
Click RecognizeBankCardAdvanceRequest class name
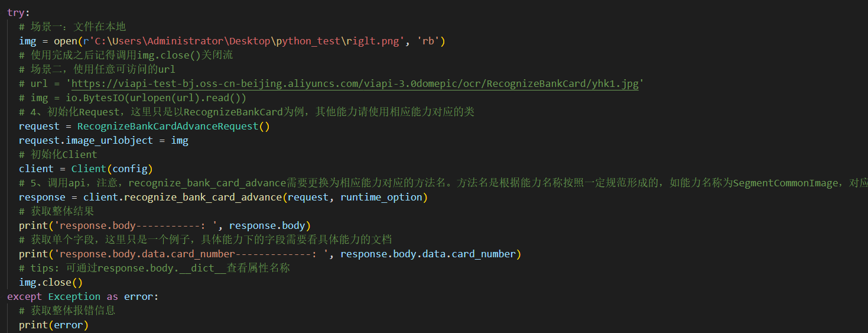(x=168, y=126)
